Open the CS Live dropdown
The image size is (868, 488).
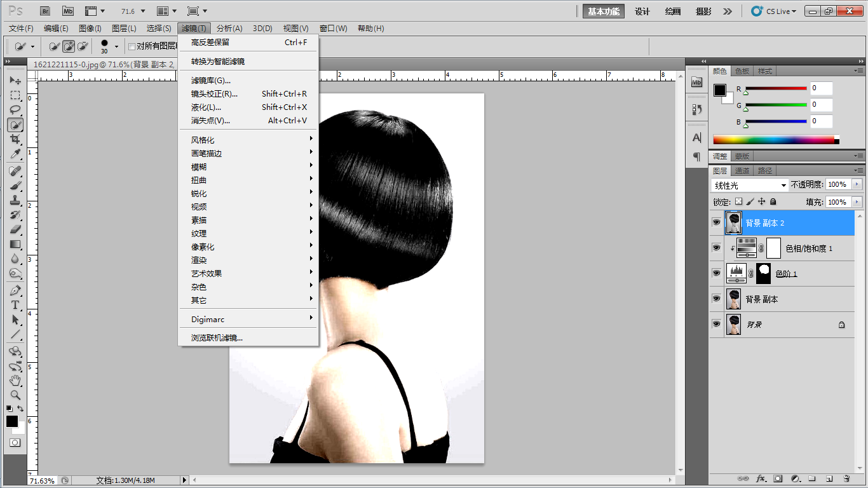click(x=774, y=11)
